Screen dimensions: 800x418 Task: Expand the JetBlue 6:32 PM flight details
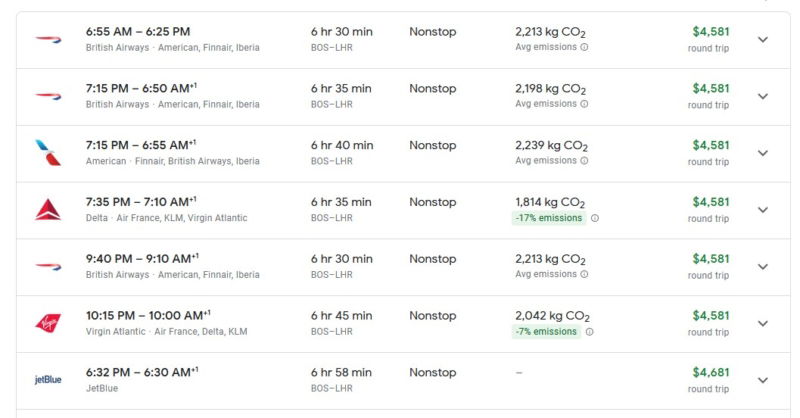(x=763, y=380)
